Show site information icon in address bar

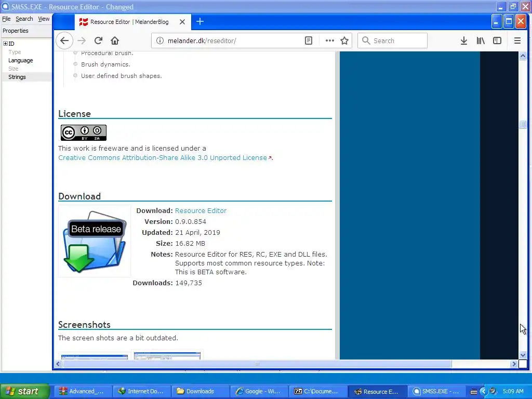point(159,41)
